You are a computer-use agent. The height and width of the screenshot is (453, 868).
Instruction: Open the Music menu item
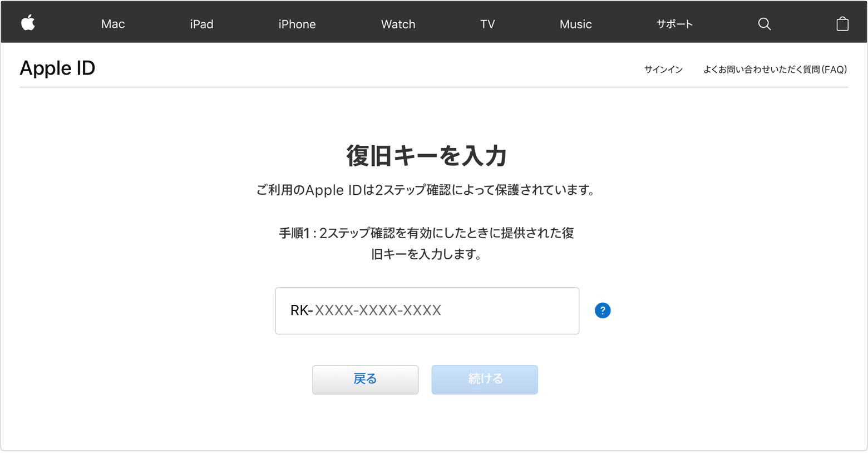tap(575, 24)
